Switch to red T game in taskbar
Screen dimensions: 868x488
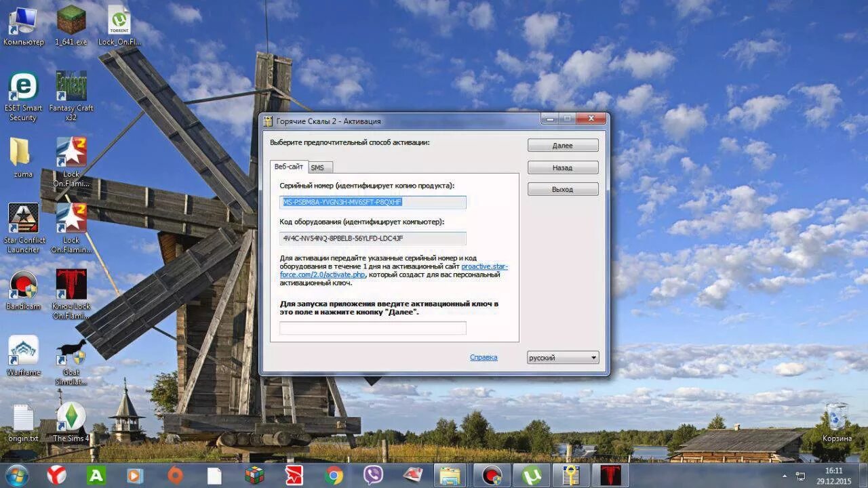(x=611, y=475)
